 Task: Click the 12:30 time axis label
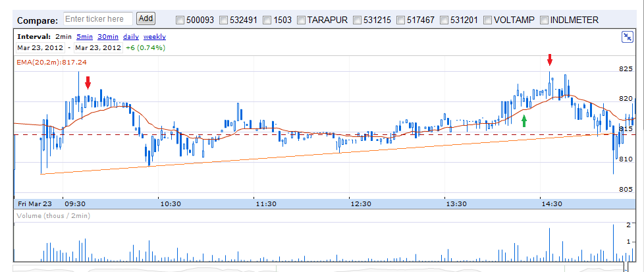point(361,204)
